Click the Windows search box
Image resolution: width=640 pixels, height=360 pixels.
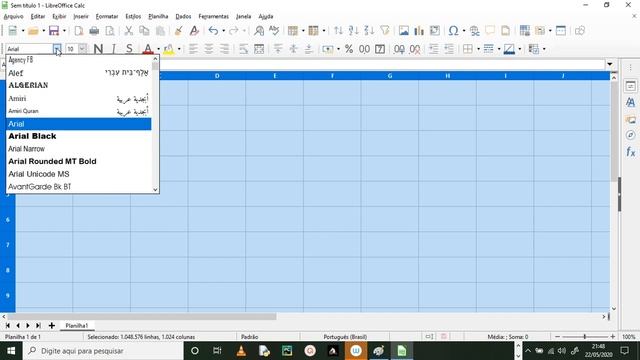click(103, 351)
